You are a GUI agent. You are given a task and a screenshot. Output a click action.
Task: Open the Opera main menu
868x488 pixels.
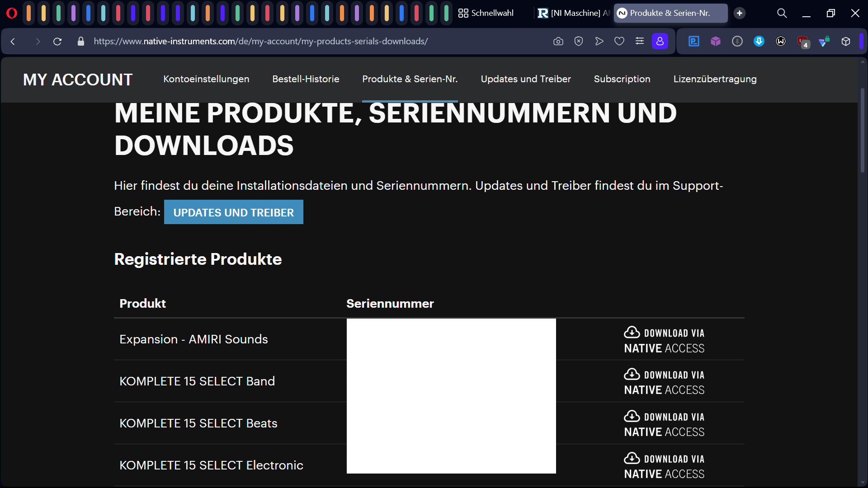coord(12,13)
